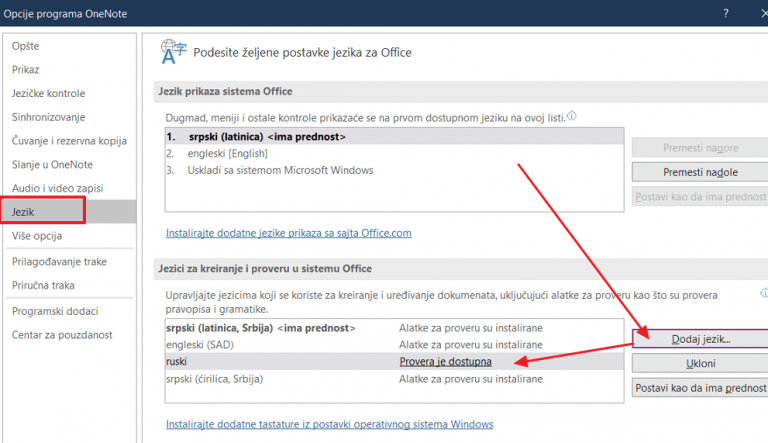Select engleski (SAD) authoring language row
Image resolution: width=768 pixels, height=443 pixels.
tap(394, 345)
